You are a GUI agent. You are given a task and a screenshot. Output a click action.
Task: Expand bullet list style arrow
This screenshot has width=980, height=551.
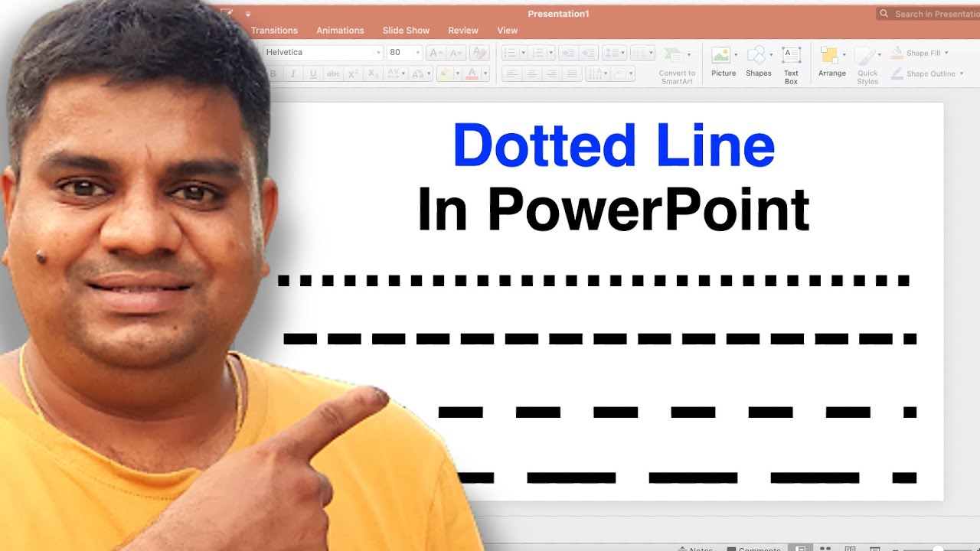pyautogui.click(x=523, y=53)
